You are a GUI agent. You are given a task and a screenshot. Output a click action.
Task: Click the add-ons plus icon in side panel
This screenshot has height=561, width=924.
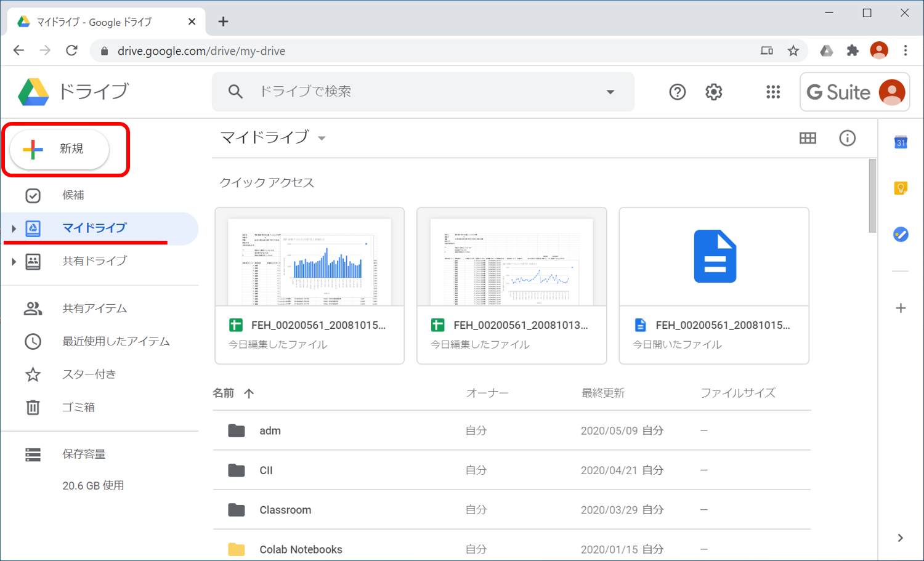tap(901, 308)
